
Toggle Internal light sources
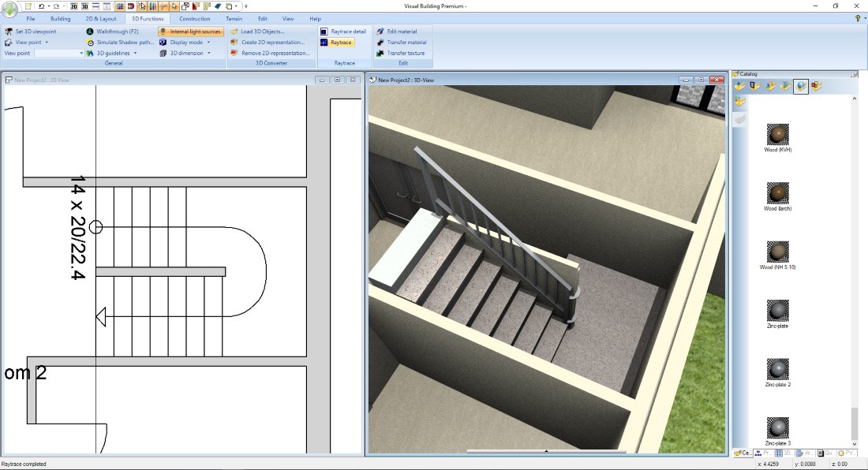[191, 32]
